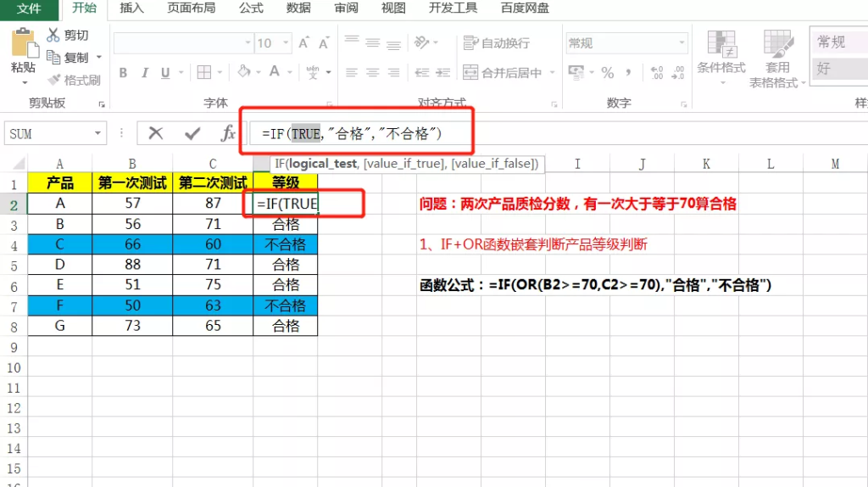Increase font size with large A

(303, 42)
